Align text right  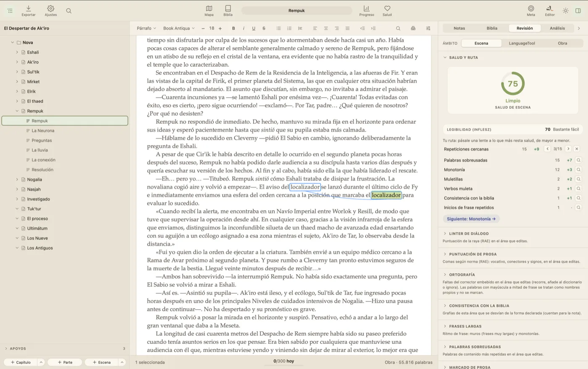pos(337,29)
